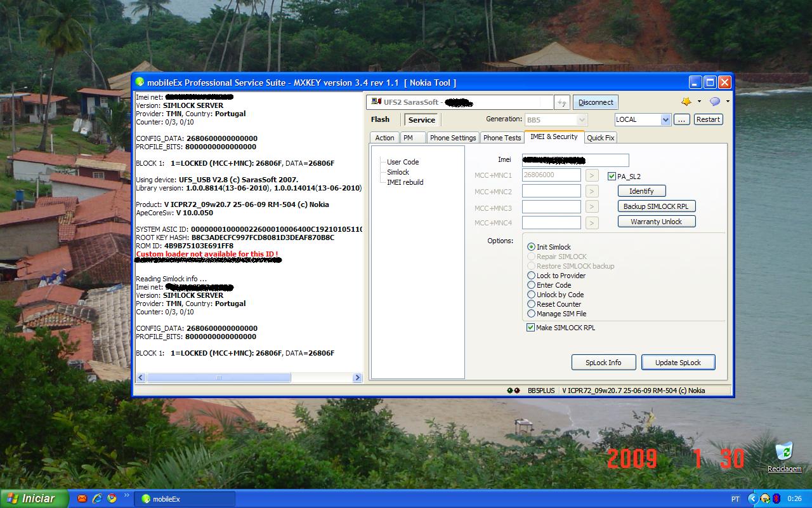Click the MCC+MNC4 arrow button
This screenshot has height=508, width=812.
tap(591, 223)
